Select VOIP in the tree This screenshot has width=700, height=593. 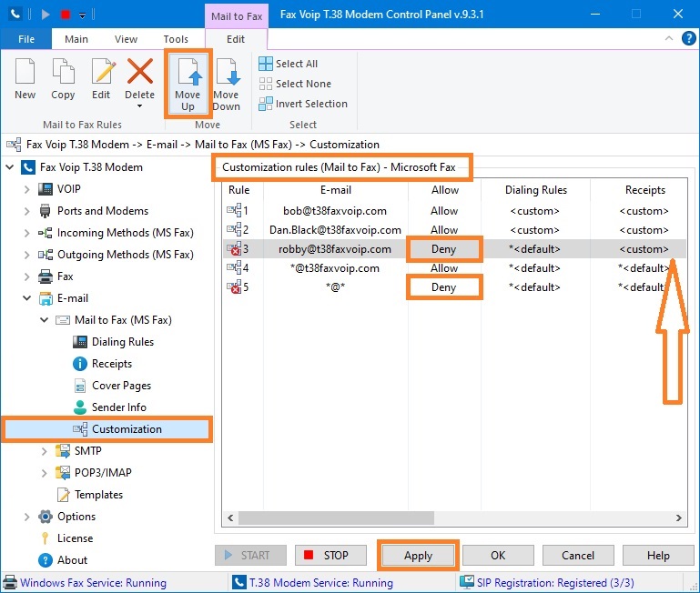pyautogui.click(x=69, y=189)
